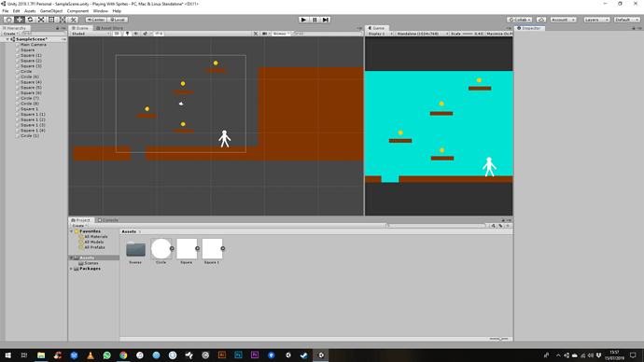Open the Edit menu
644x362 pixels.
[16, 11]
